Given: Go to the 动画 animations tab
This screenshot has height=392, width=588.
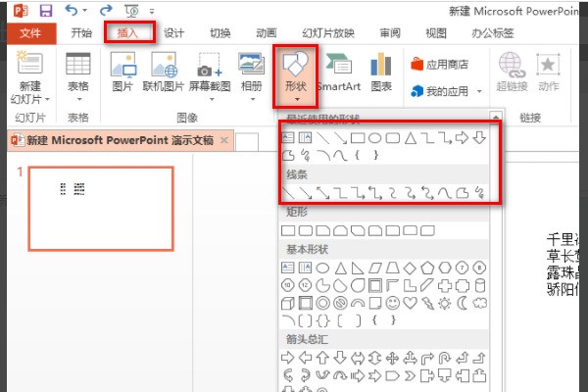Looking at the screenshot, I should coord(267,33).
